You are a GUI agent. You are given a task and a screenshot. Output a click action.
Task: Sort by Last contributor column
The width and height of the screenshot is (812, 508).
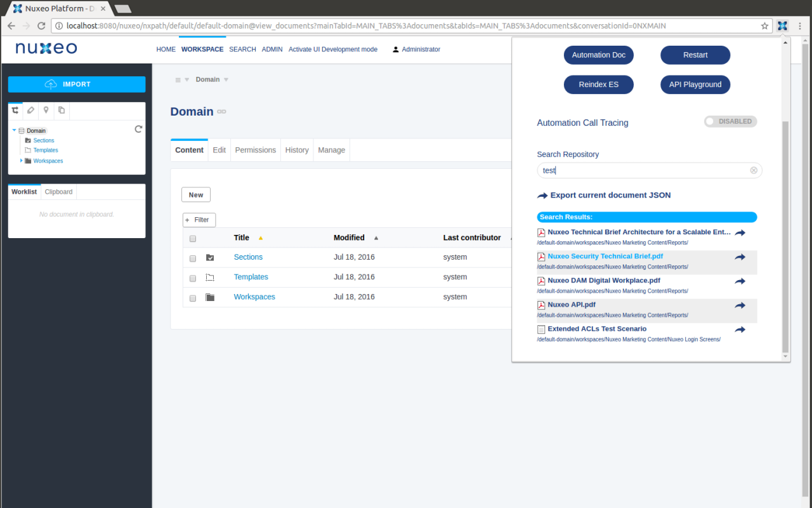click(x=472, y=237)
